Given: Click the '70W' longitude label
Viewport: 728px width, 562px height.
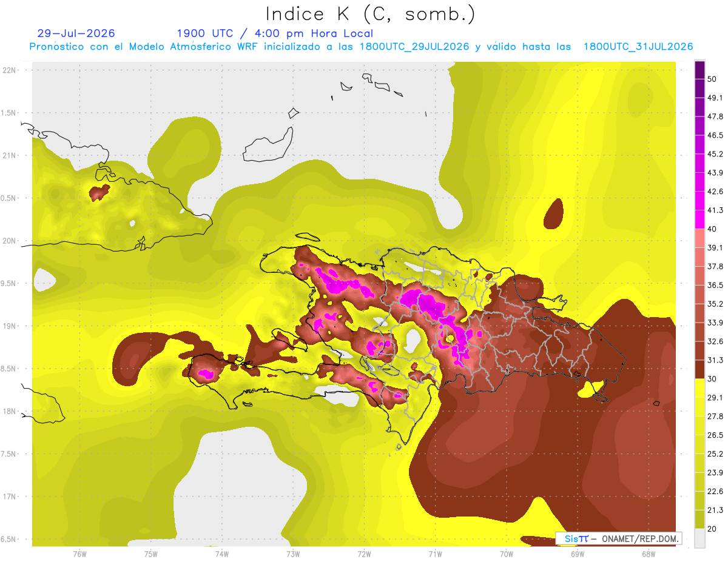Looking at the screenshot, I should [x=507, y=554].
